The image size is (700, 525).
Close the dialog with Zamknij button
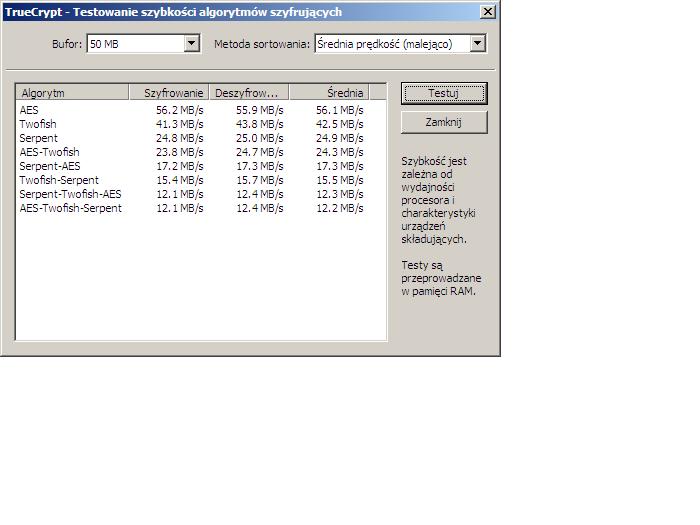click(444, 122)
